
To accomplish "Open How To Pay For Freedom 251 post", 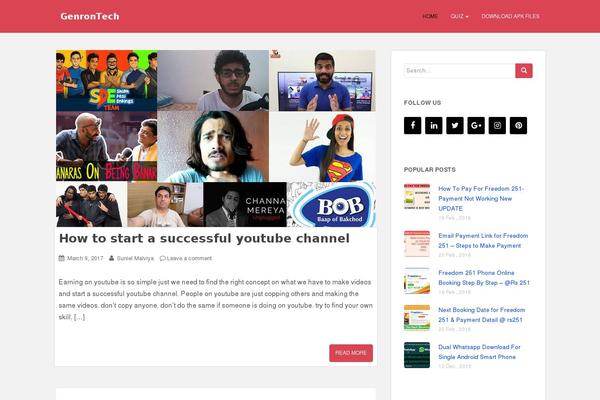I will (x=481, y=199).
